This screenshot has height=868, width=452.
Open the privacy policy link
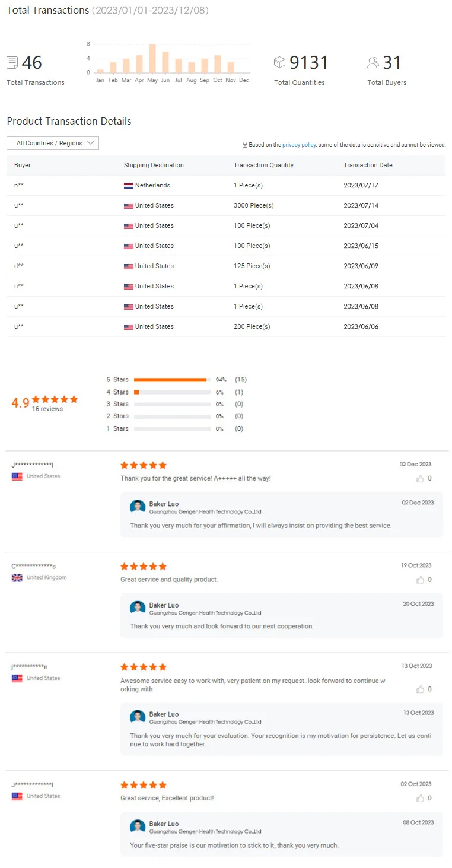pos(299,145)
